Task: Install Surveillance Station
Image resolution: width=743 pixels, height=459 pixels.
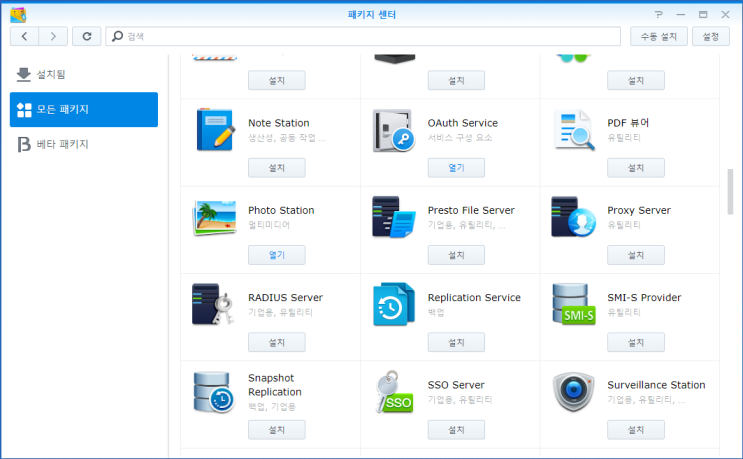Action: [x=636, y=430]
